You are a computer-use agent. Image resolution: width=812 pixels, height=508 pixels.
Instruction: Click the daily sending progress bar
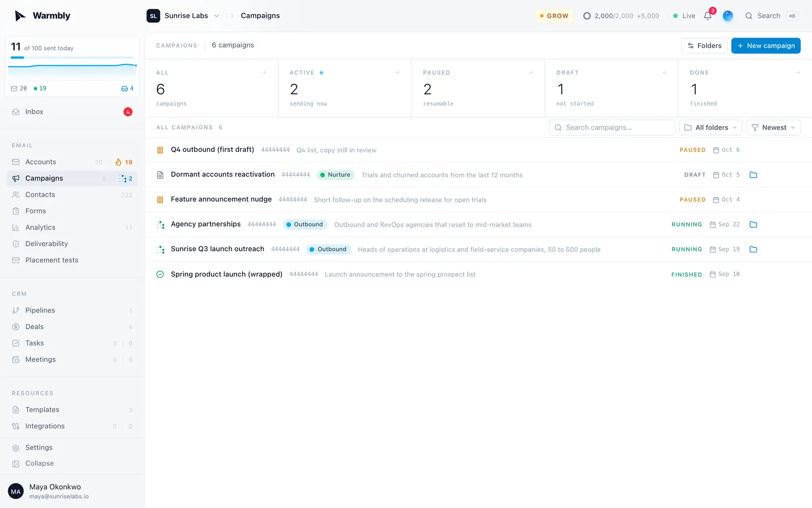(x=72, y=57)
